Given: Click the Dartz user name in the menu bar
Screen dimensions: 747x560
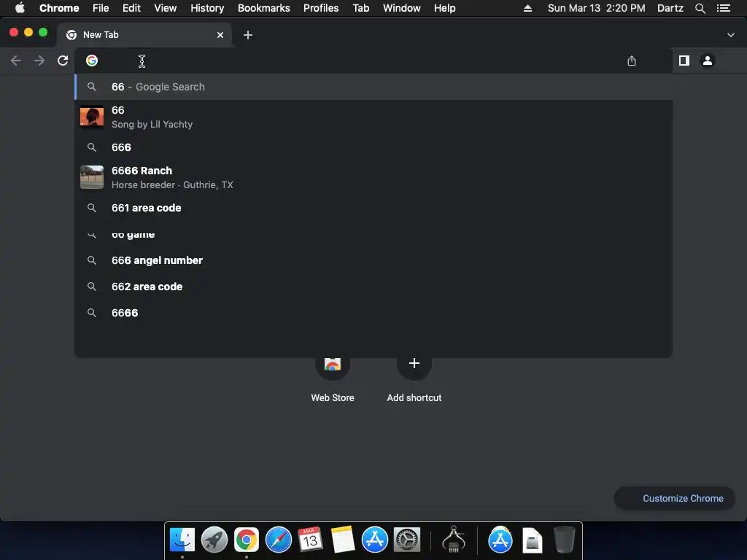Looking at the screenshot, I should (x=670, y=8).
